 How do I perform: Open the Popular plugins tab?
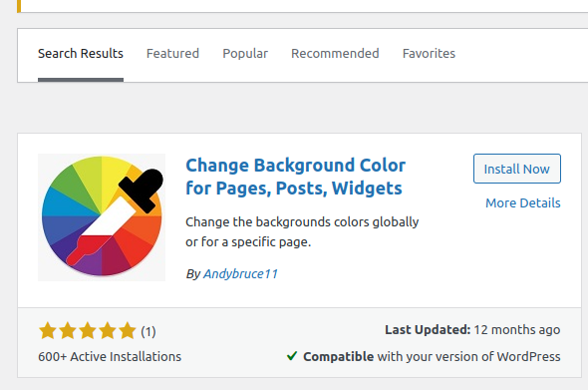[245, 54]
